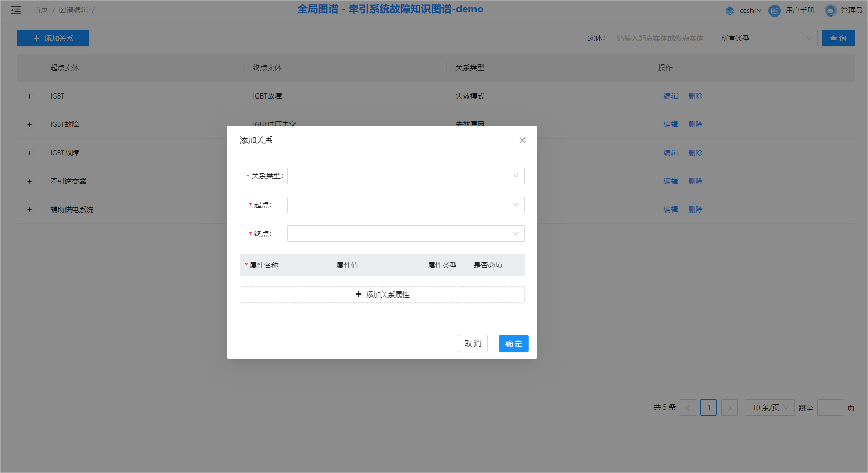Open the 10 条/页 page size selector

[769, 407]
